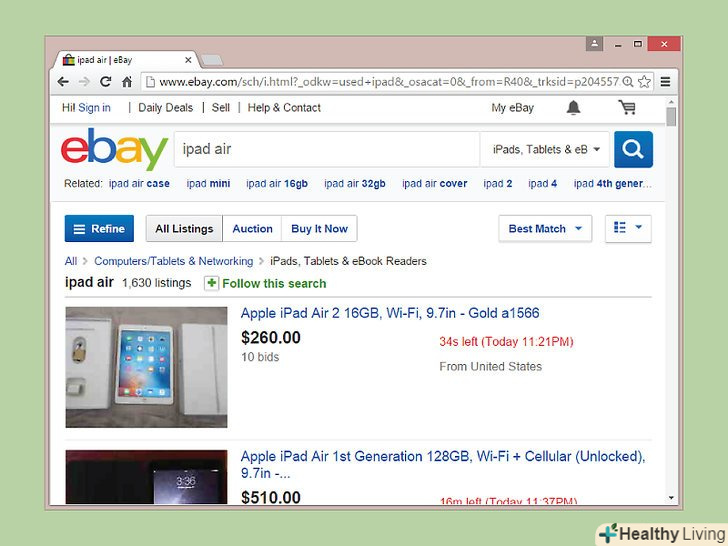Close the ipad air eBay tab
Image resolution: width=728 pixels, height=546 pixels.
[x=188, y=60]
